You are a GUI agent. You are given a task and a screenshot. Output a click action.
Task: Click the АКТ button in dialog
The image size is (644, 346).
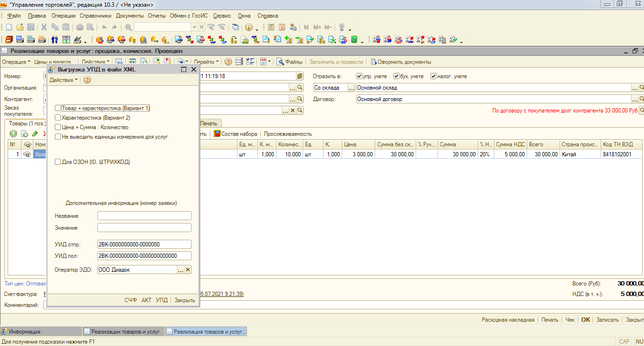[146, 300]
